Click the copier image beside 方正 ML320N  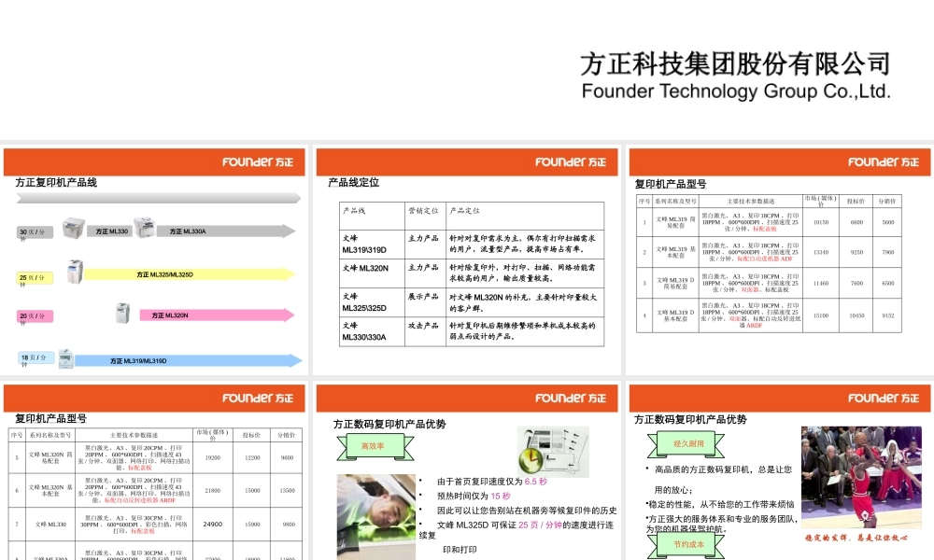point(122,313)
